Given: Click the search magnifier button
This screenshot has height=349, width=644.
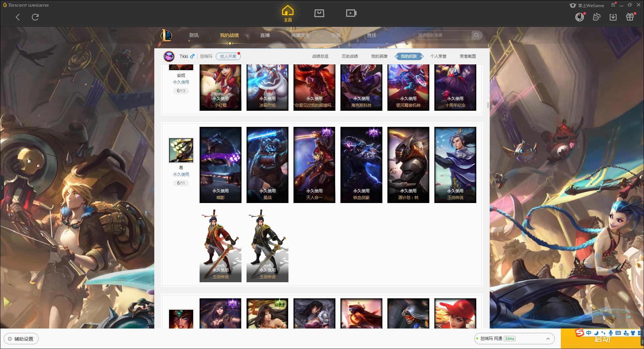Looking at the screenshot, I should click(x=477, y=35).
